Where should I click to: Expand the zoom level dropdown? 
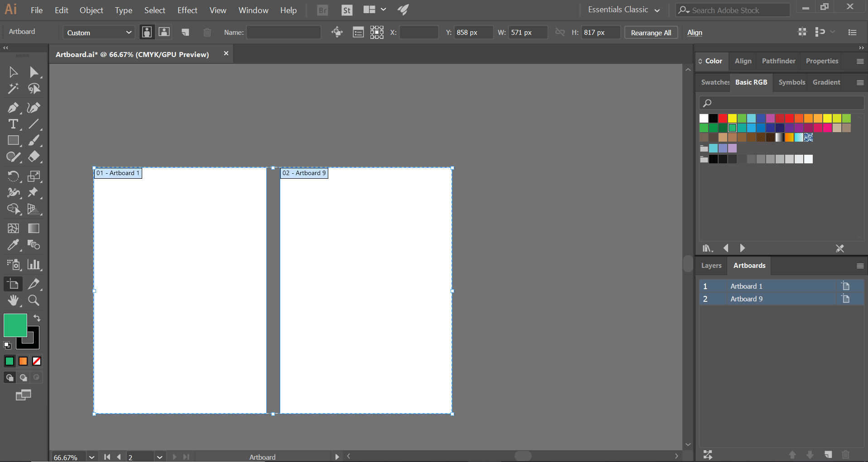point(91,457)
